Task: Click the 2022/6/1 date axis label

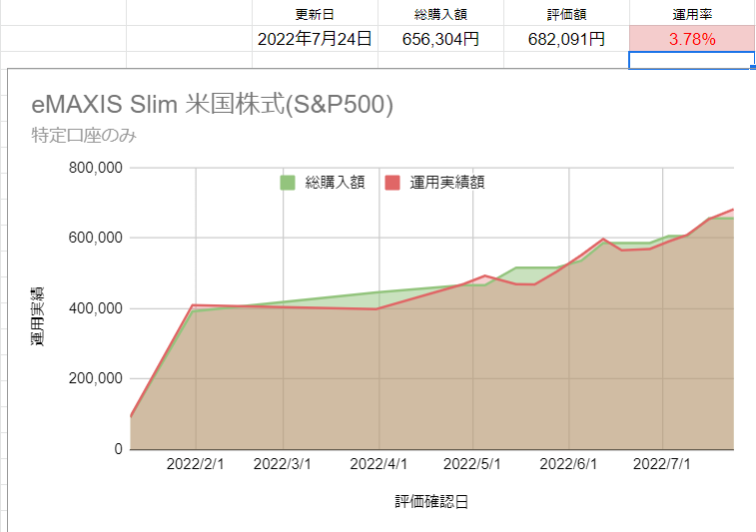Action: pyautogui.click(x=568, y=463)
